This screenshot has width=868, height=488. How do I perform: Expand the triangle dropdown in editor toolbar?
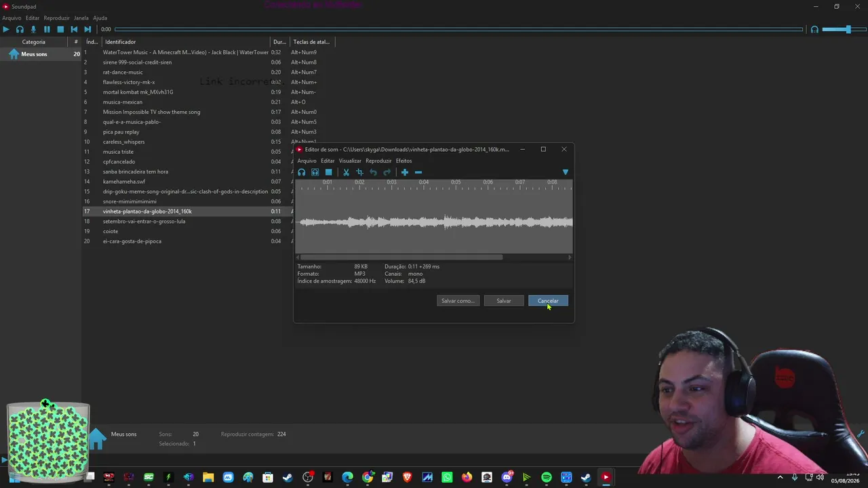[x=566, y=172]
